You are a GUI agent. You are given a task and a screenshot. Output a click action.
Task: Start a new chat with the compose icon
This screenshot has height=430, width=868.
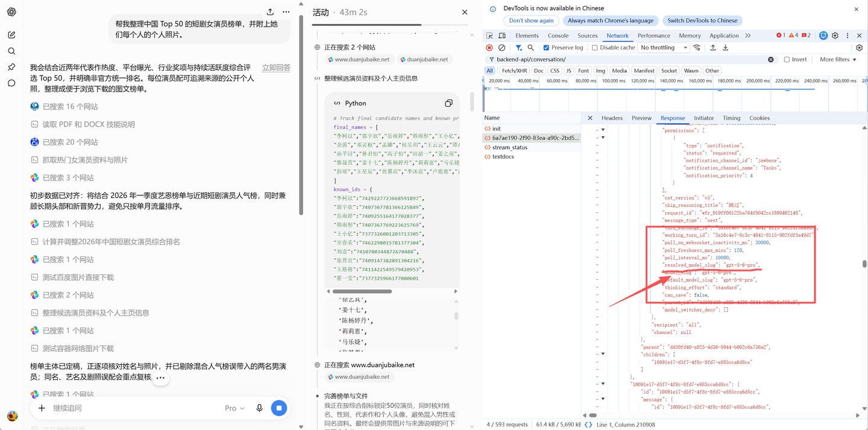coord(11,35)
